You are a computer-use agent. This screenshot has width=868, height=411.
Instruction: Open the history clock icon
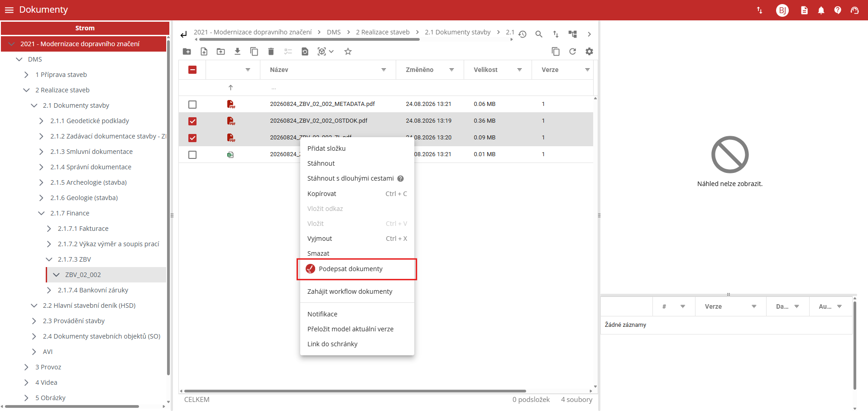coord(523,34)
